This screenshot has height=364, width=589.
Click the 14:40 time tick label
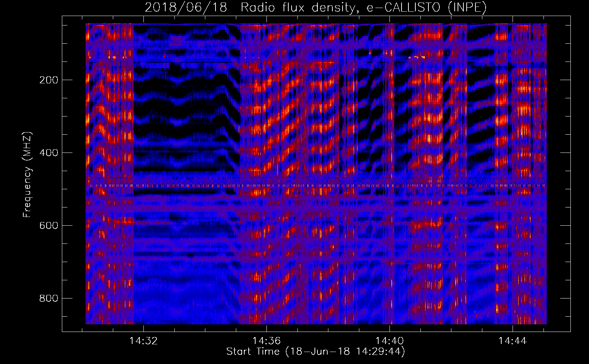(390, 341)
